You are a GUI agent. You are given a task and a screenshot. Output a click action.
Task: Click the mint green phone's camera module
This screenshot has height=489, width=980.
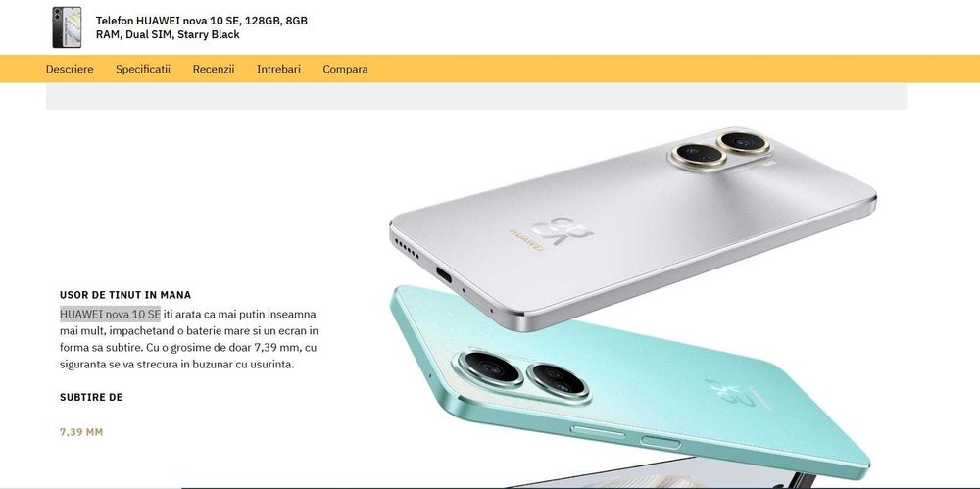[x=522, y=376]
